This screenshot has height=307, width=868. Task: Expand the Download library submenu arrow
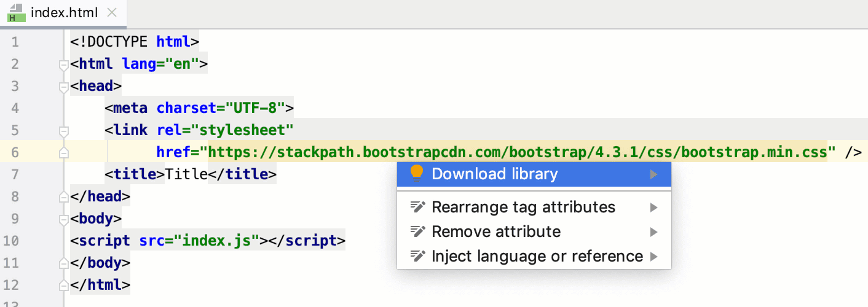[653, 174]
